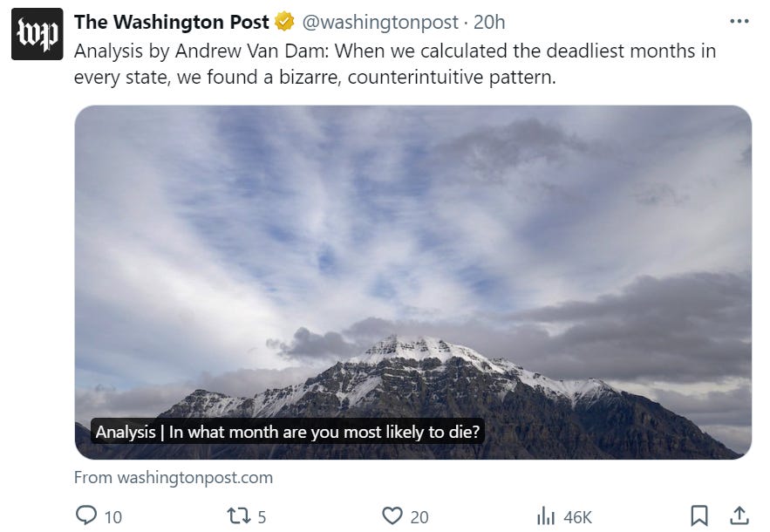Like the post with the heart icon

392,515
